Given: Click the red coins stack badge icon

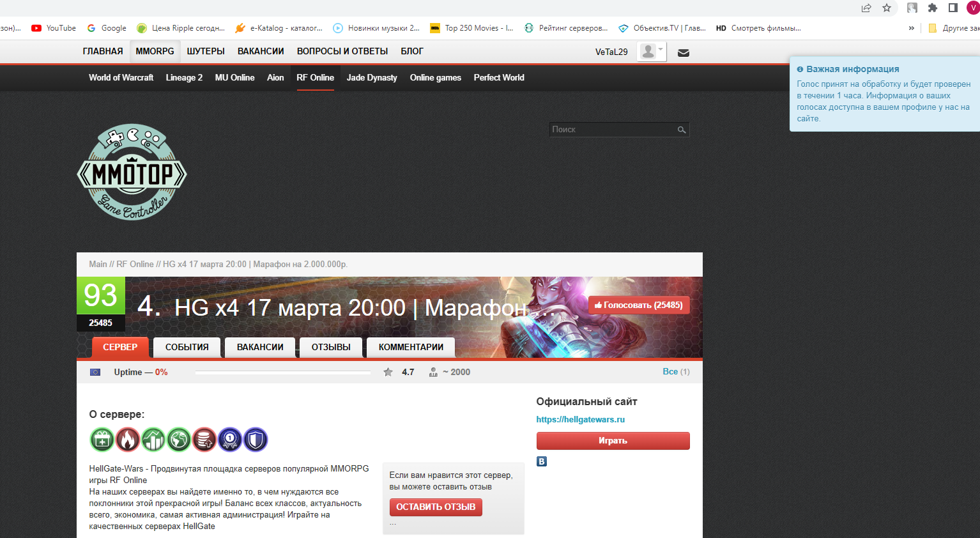Looking at the screenshot, I should 204,440.
